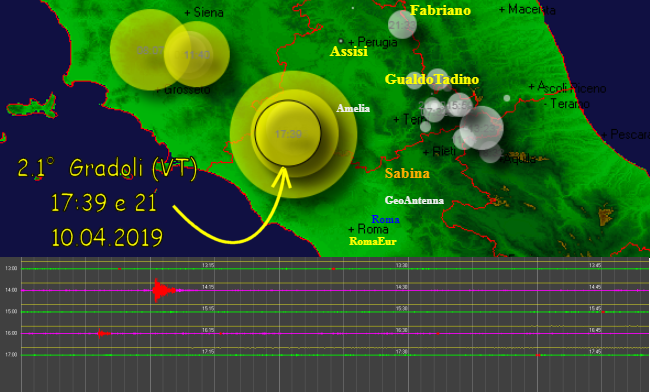Click the 15:15 time marker
Image resolution: width=650 pixels, height=392 pixels.
click(x=208, y=308)
